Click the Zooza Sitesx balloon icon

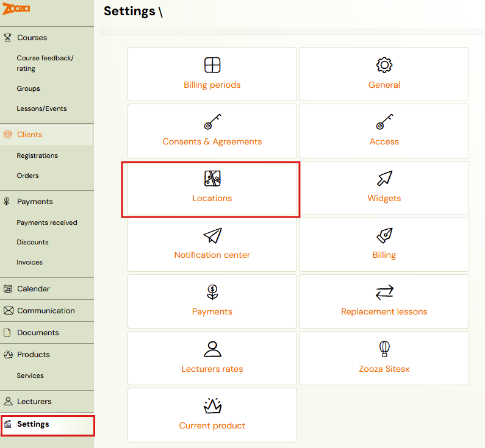[x=384, y=349]
